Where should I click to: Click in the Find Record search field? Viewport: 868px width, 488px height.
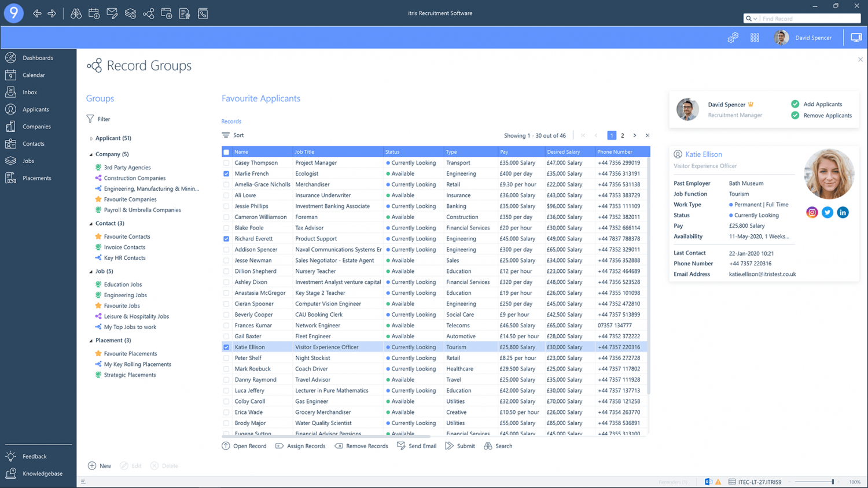810,19
